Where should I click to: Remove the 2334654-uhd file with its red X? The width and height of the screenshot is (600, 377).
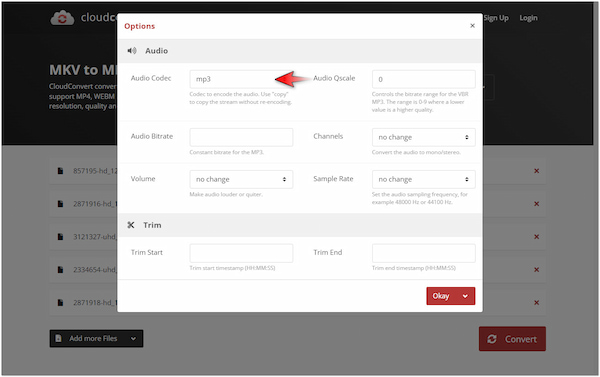click(536, 269)
